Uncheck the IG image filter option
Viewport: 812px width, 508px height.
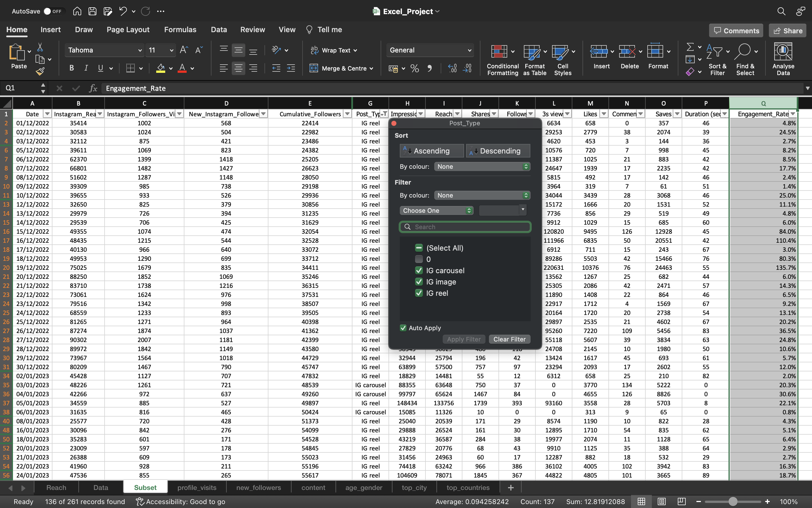point(419,282)
